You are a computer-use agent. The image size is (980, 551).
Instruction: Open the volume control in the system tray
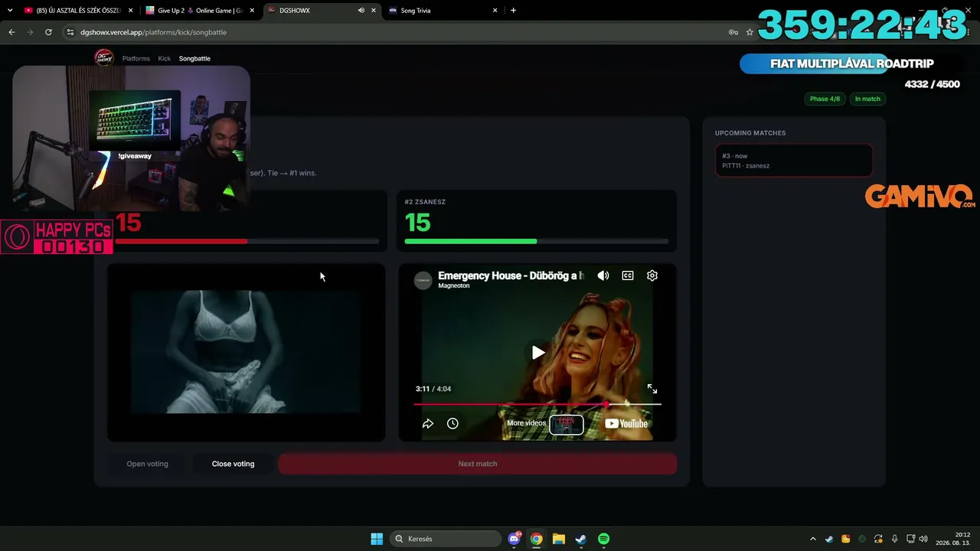point(923,539)
